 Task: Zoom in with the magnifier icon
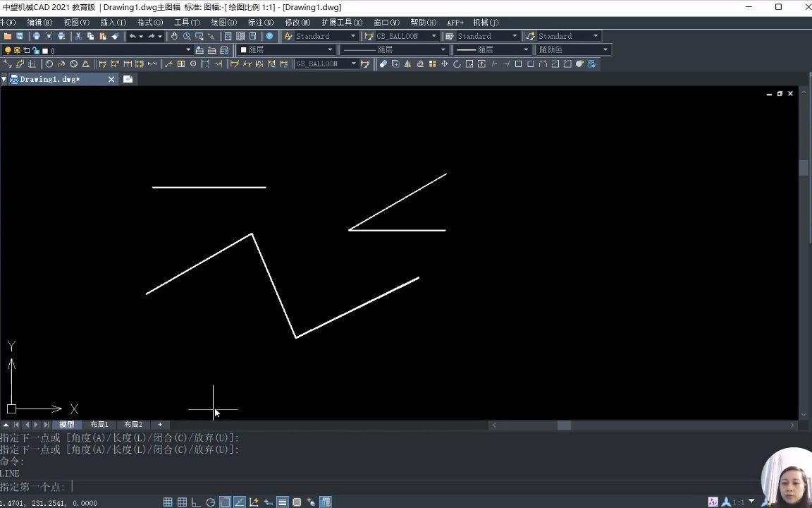click(x=187, y=36)
